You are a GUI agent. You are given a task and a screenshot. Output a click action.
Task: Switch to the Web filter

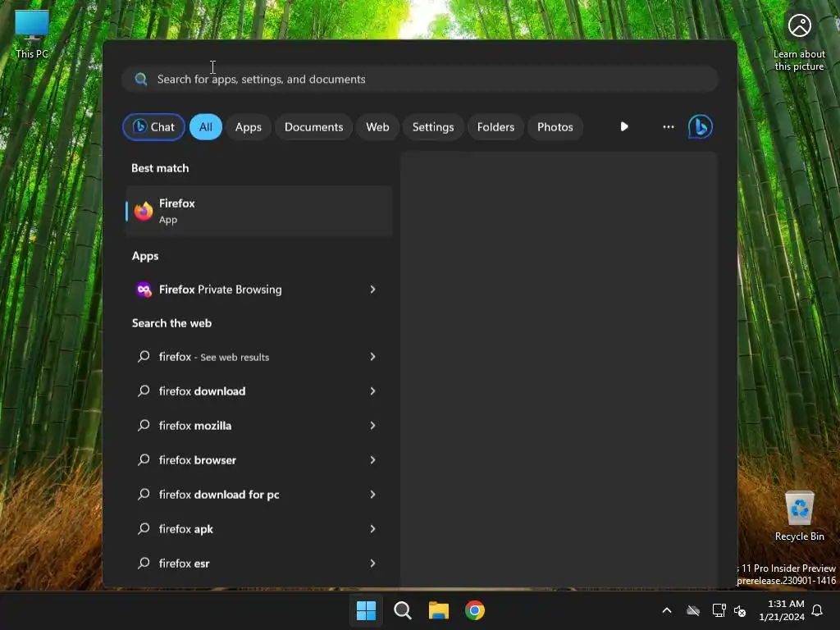377,127
